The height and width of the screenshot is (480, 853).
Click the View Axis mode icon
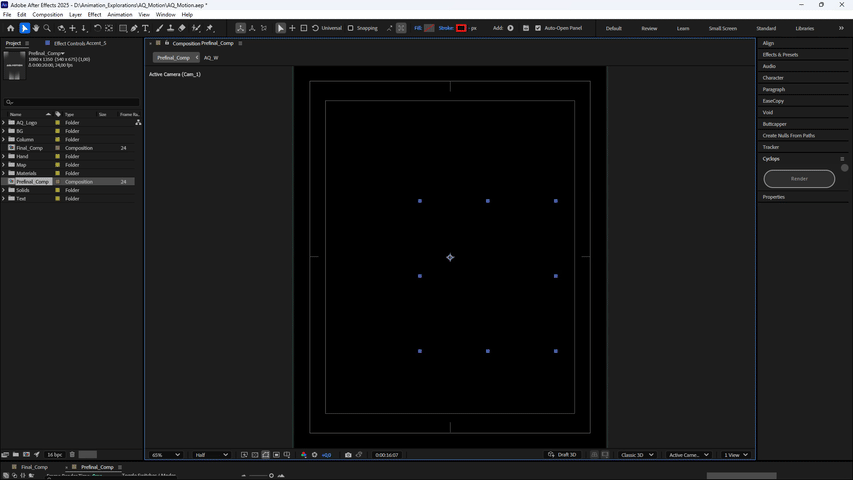[264, 28]
